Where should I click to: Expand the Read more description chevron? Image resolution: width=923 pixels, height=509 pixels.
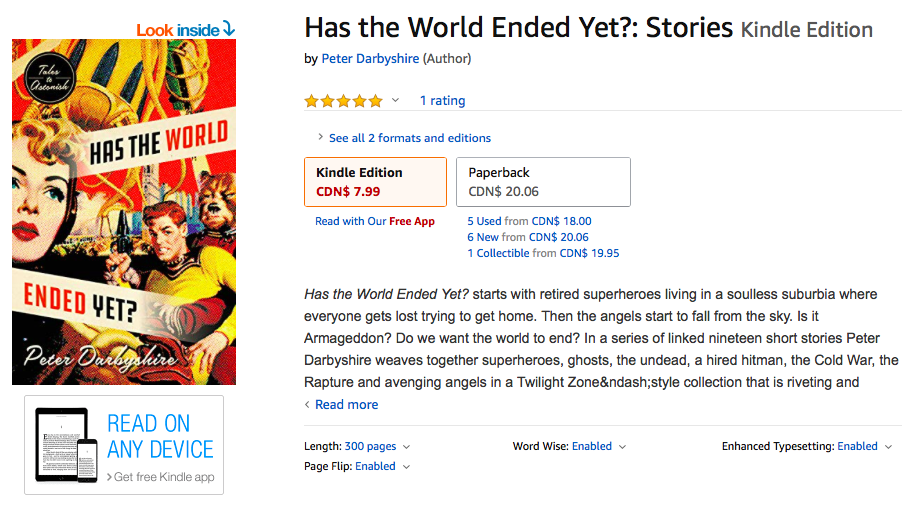pyautogui.click(x=308, y=405)
